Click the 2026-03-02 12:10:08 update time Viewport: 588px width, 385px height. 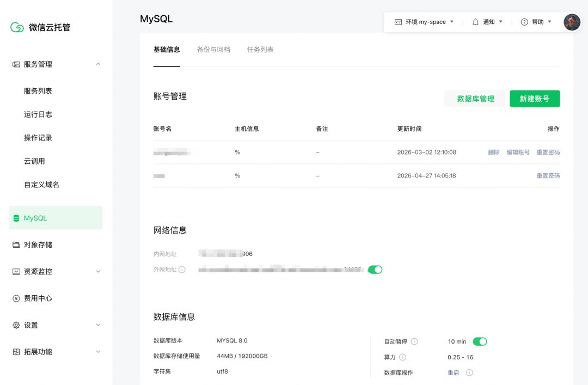tap(427, 152)
